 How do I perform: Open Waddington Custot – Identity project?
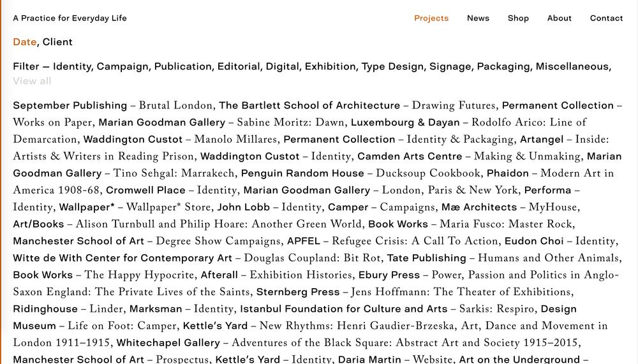(276, 156)
